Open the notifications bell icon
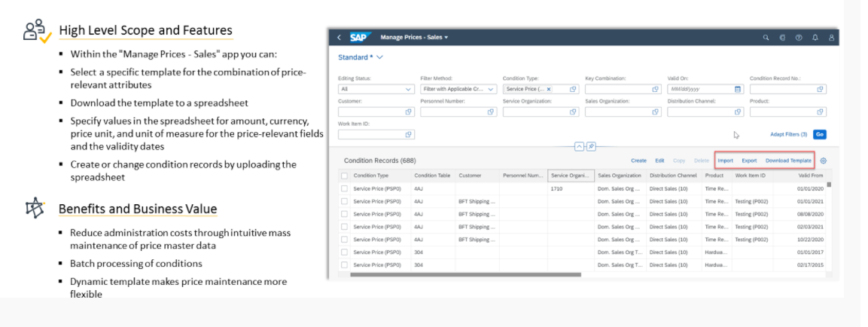This screenshot has width=868, height=327. click(x=815, y=37)
